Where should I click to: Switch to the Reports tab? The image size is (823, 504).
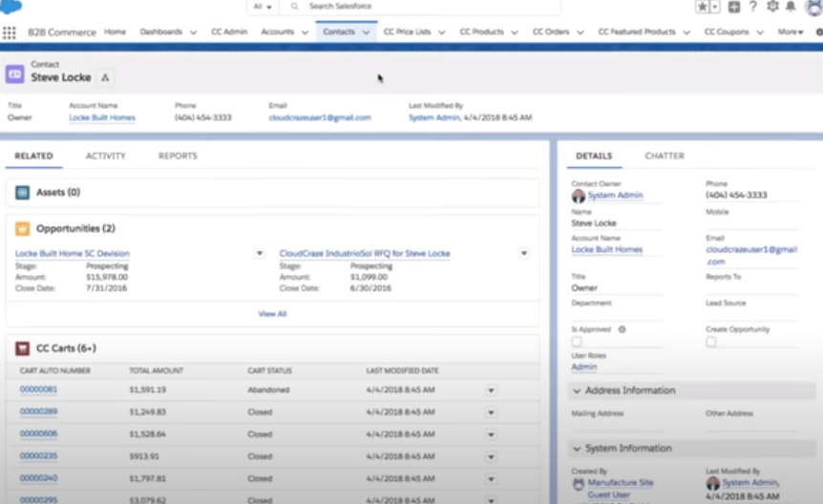click(x=178, y=156)
